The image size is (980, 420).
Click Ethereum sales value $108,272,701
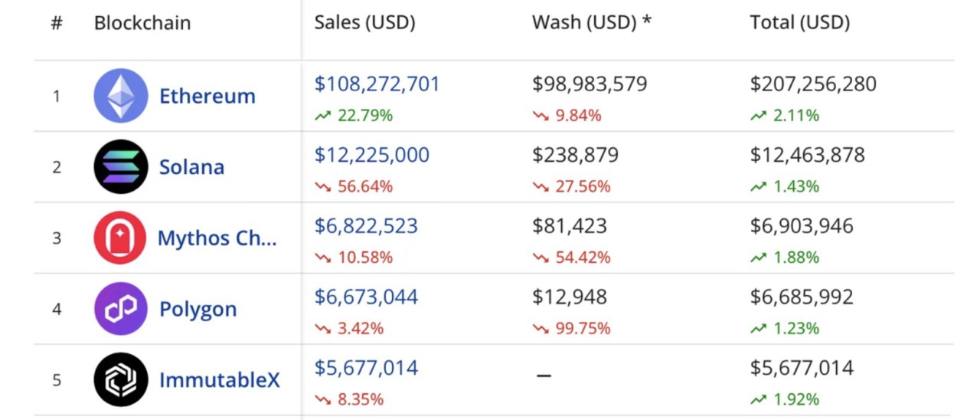coord(377,84)
